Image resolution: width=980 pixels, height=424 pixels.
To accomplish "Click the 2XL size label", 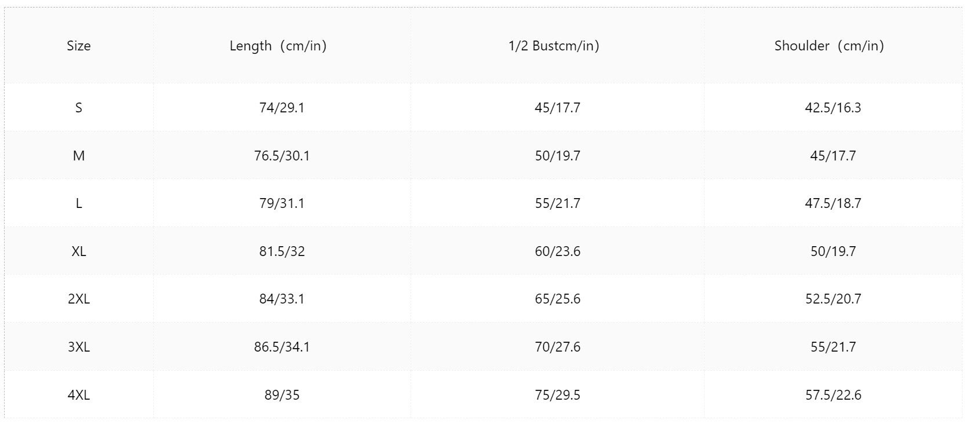I will tap(79, 299).
